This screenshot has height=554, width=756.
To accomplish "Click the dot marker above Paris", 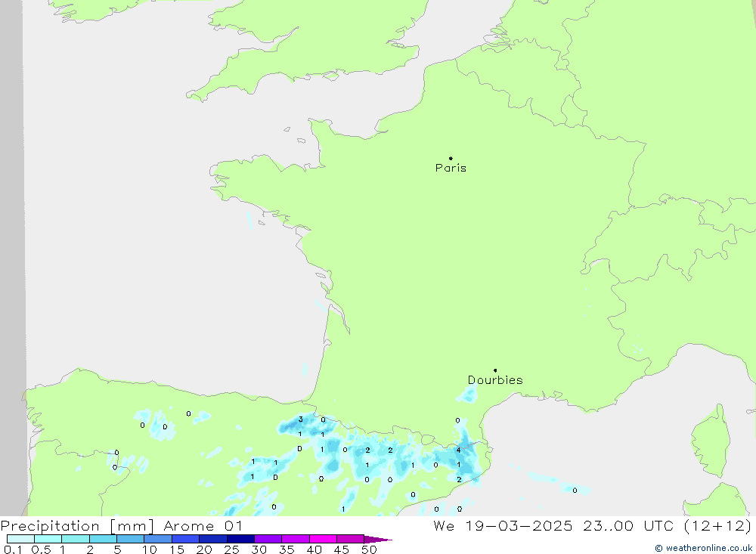I will [x=451, y=158].
